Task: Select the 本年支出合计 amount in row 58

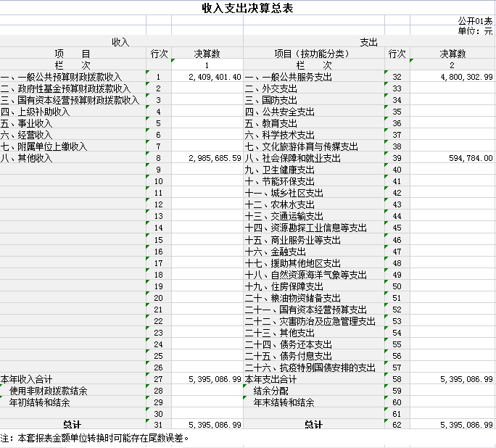Action: 466,379
